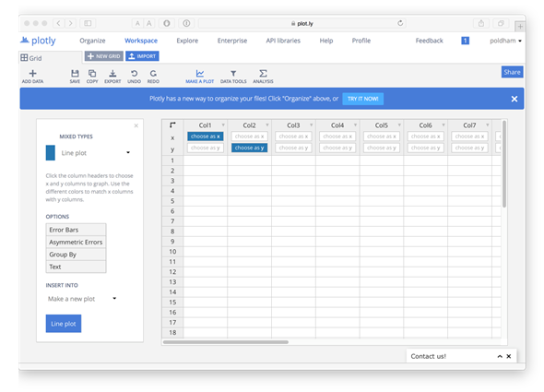Open Make a Plot chart icon

coord(200,73)
